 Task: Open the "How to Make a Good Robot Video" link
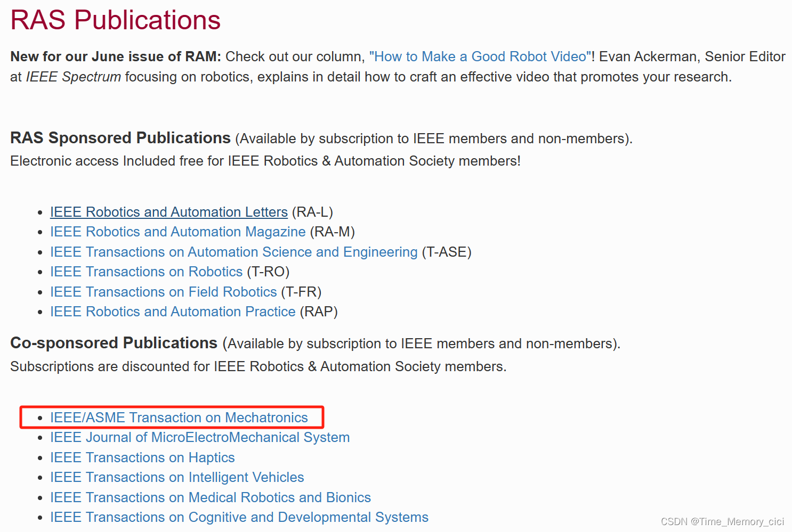coord(480,56)
